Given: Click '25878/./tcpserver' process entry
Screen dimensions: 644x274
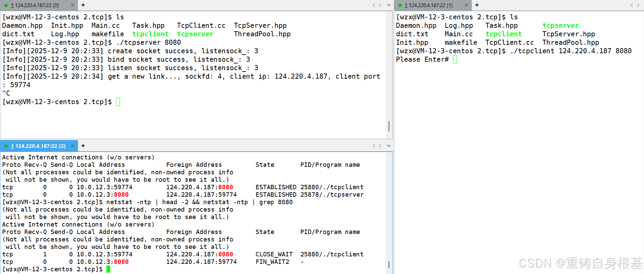Looking at the screenshot, I should pos(332,195).
